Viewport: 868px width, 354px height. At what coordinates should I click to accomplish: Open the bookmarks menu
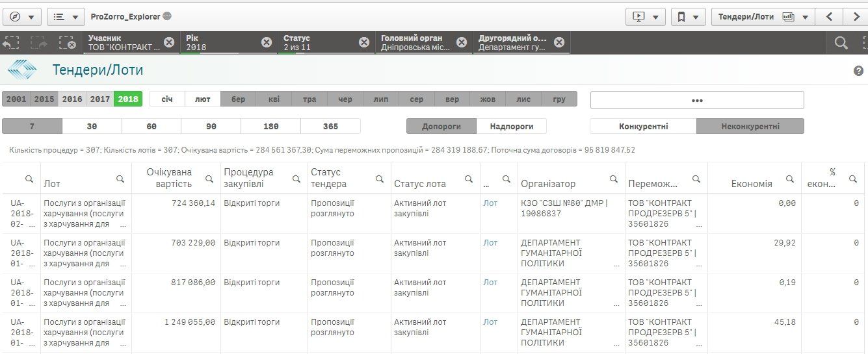[x=688, y=17]
